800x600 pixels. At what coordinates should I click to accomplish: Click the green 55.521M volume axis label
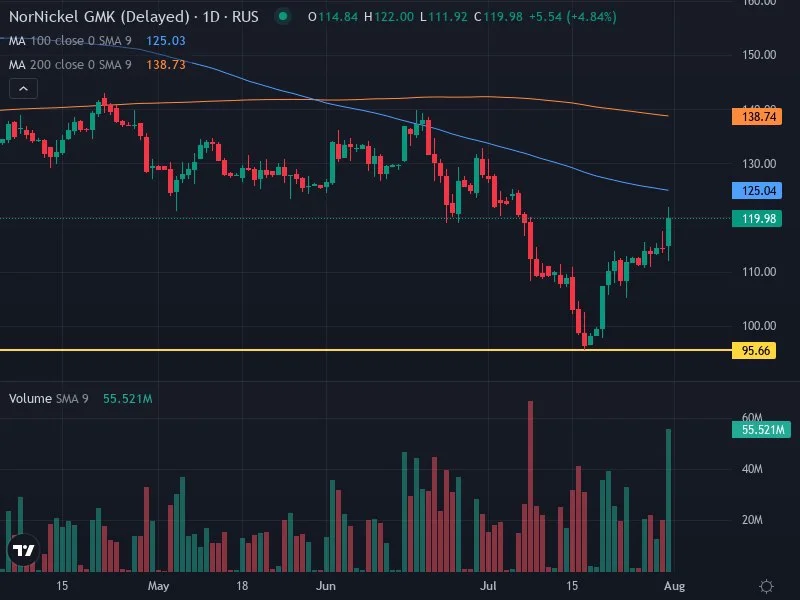[x=761, y=430]
